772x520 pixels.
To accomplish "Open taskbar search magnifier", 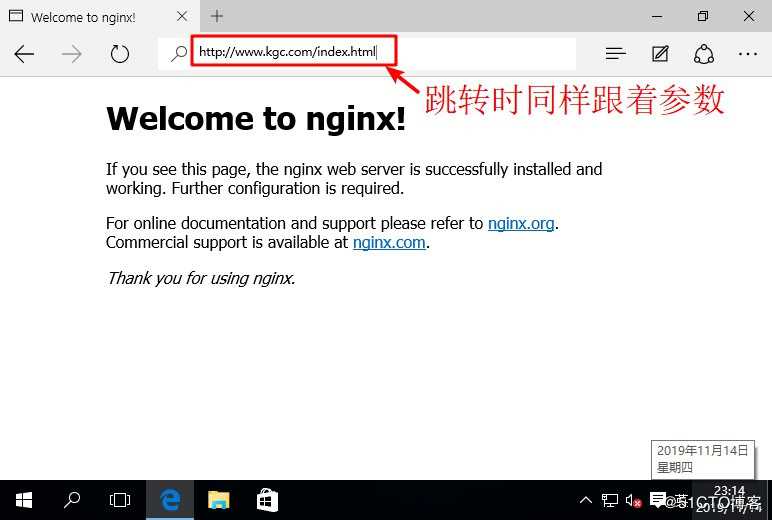I will point(72,500).
